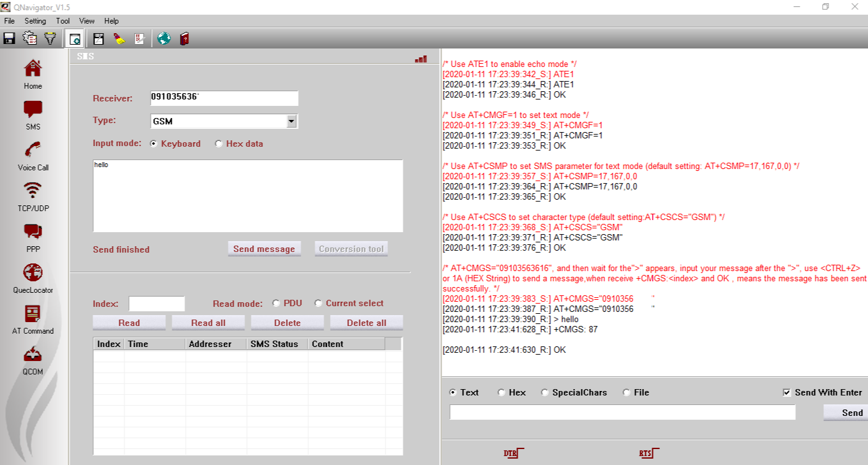Open the PPP sidebar section
Viewport: 868px width, 465px height.
click(x=33, y=237)
